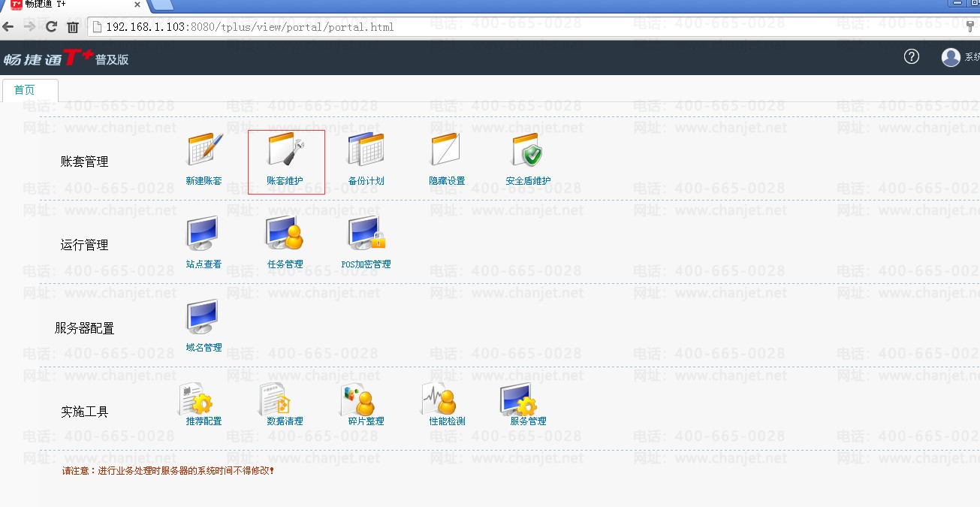The height and width of the screenshot is (507, 980).
Task: Open the 隐藏设置 icon
Action: pos(445,149)
